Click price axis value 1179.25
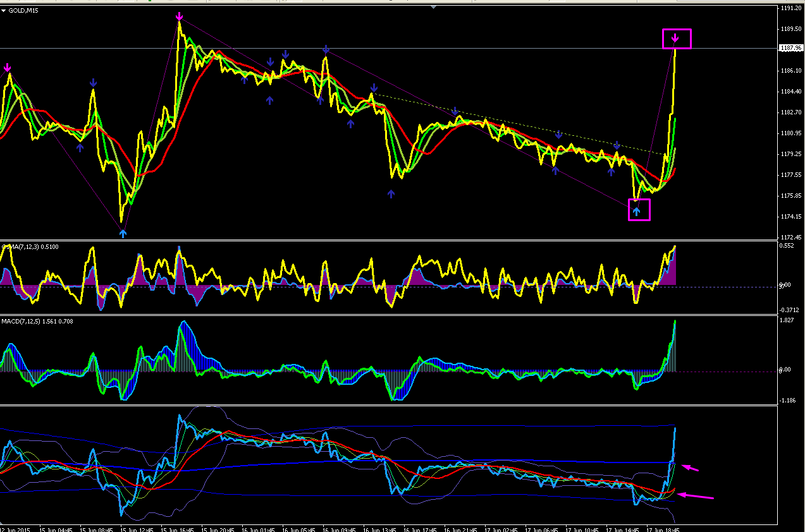This screenshot has height=532, width=805. click(791, 154)
